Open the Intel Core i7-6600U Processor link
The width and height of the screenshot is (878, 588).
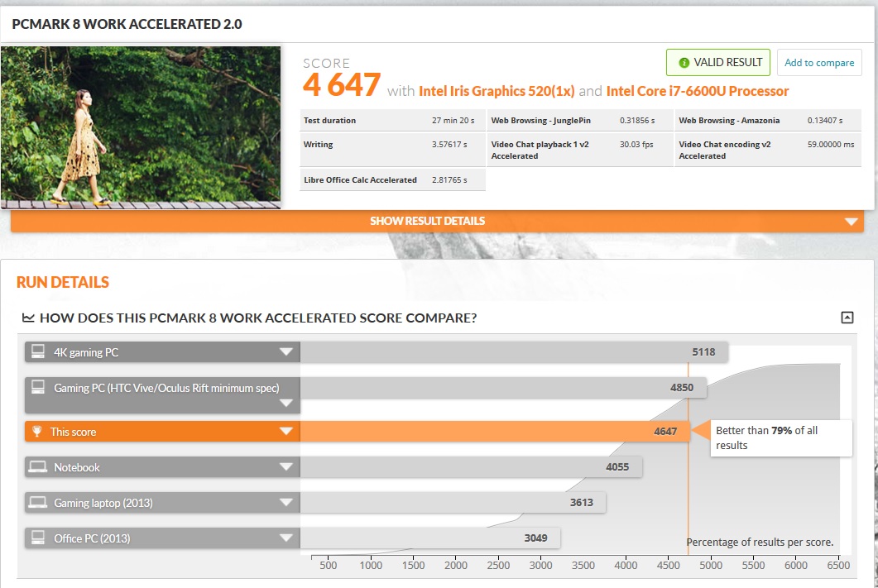click(697, 91)
